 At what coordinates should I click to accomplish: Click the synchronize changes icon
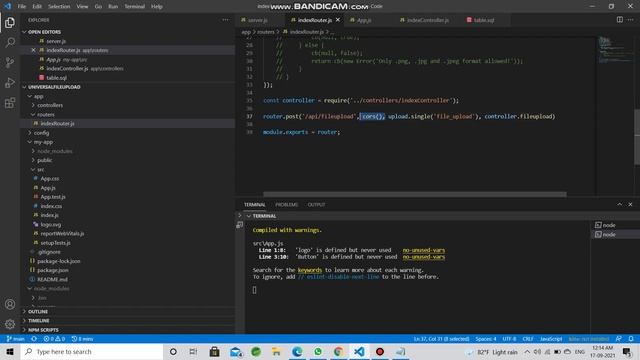[x=34, y=339]
